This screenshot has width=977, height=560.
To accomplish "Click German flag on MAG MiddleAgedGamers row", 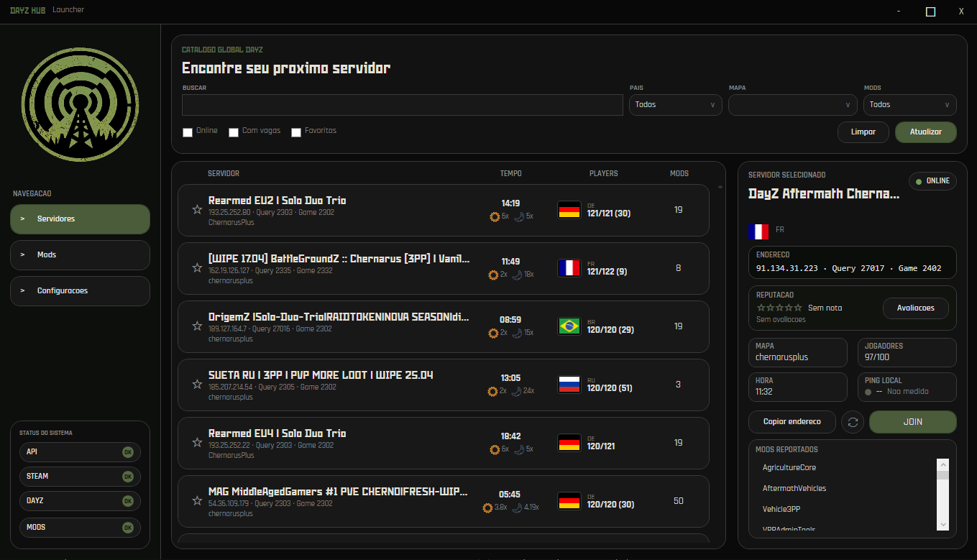I will pyautogui.click(x=569, y=501).
